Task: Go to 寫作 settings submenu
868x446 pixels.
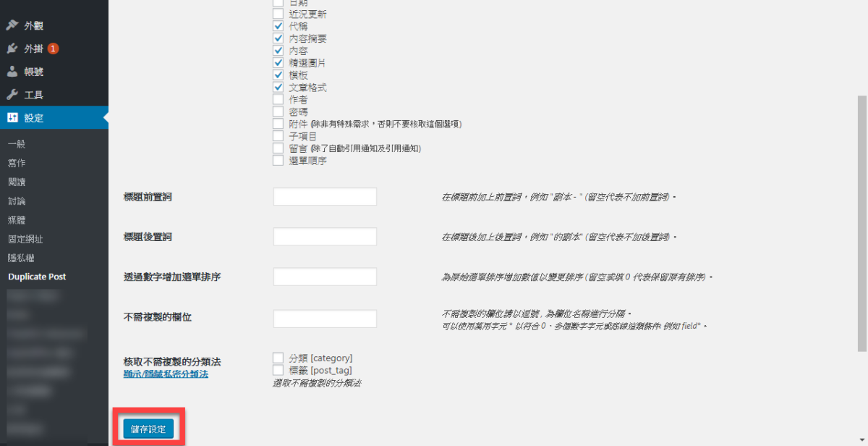Action: pos(17,163)
